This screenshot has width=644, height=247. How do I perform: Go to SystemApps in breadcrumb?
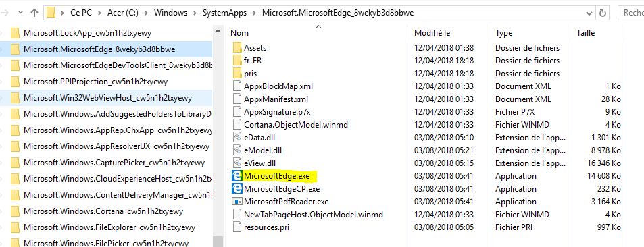tap(224, 13)
